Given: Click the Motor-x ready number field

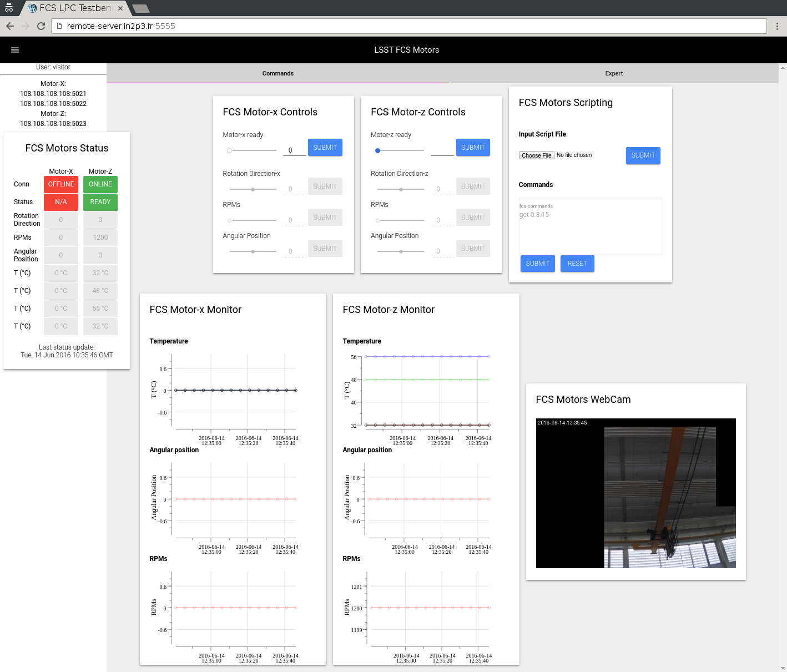Looking at the screenshot, I should (295, 150).
